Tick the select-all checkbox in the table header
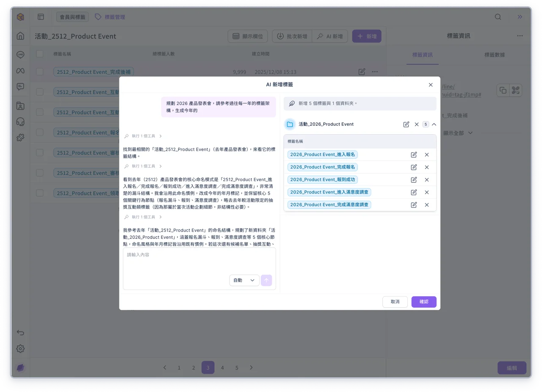The width and height of the screenshot is (542, 392). tap(40, 54)
